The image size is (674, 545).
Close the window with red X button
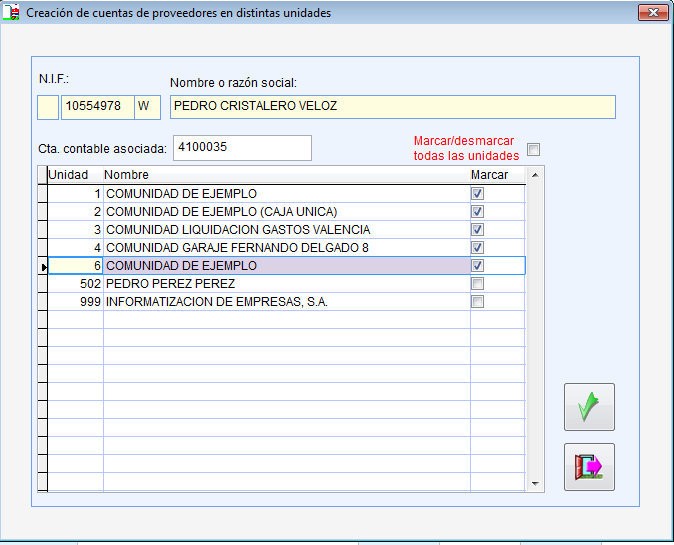click(x=651, y=13)
